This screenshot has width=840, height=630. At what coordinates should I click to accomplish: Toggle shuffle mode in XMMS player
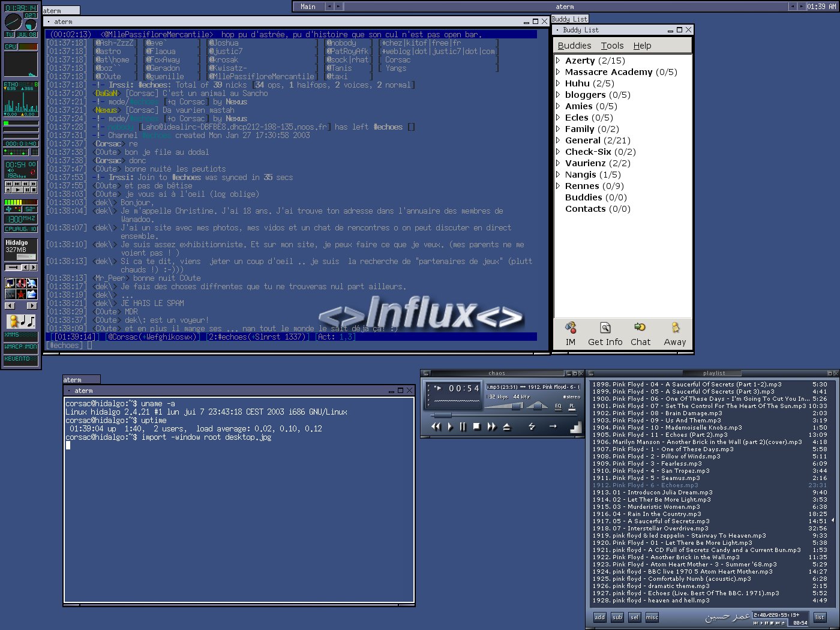pos(532,427)
